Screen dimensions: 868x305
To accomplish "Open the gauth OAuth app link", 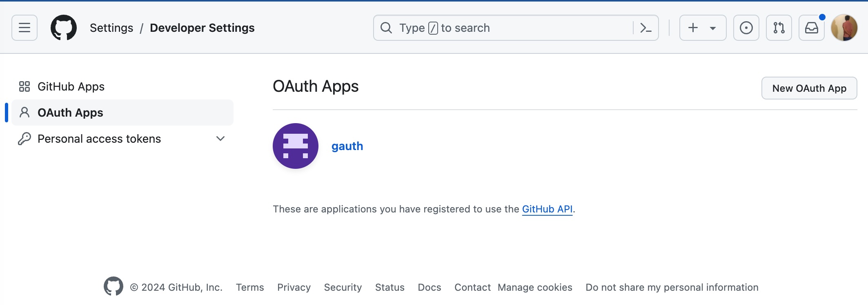I will click(x=347, y=146).
